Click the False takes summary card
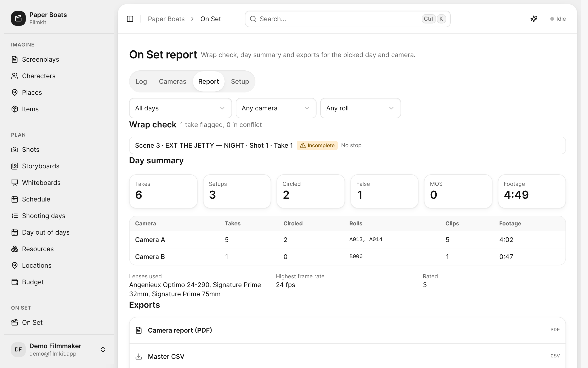Image resolution: width=588 pixels, height=368 pixels. [x=384, y=191]
